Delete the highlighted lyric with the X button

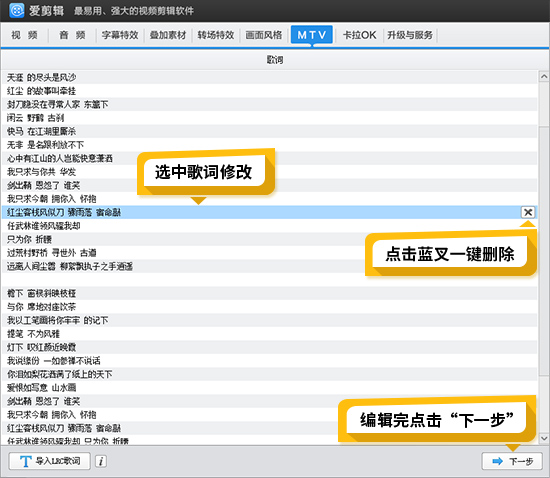528,212
